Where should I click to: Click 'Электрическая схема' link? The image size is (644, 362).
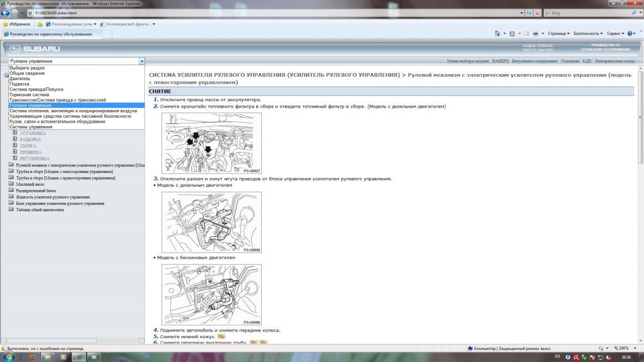[x=614, y=61]
